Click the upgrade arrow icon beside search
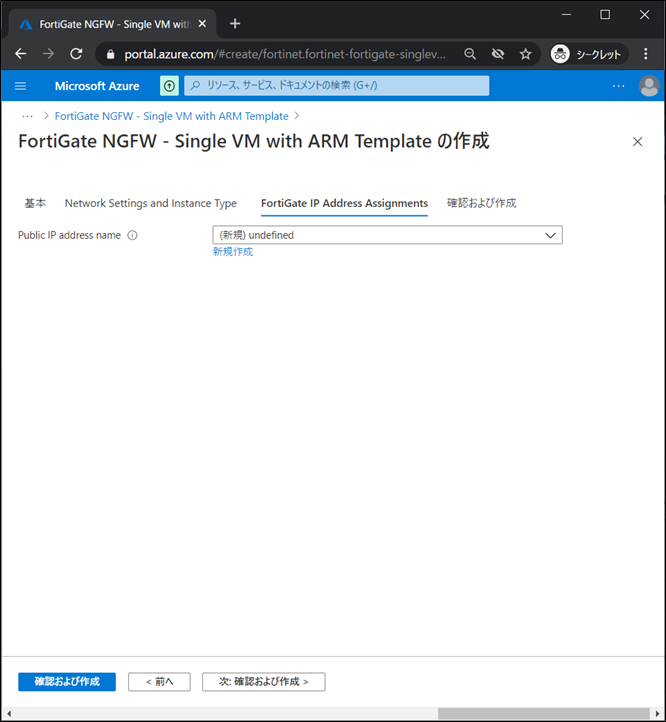The width and height of the screenshot is (666, 722). (169, 86)
